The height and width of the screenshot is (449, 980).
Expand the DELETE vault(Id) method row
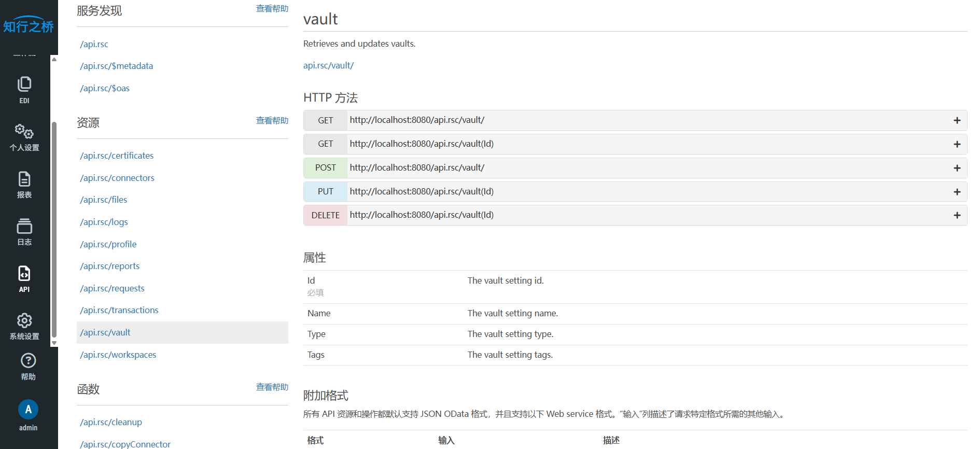click(957, 215)
